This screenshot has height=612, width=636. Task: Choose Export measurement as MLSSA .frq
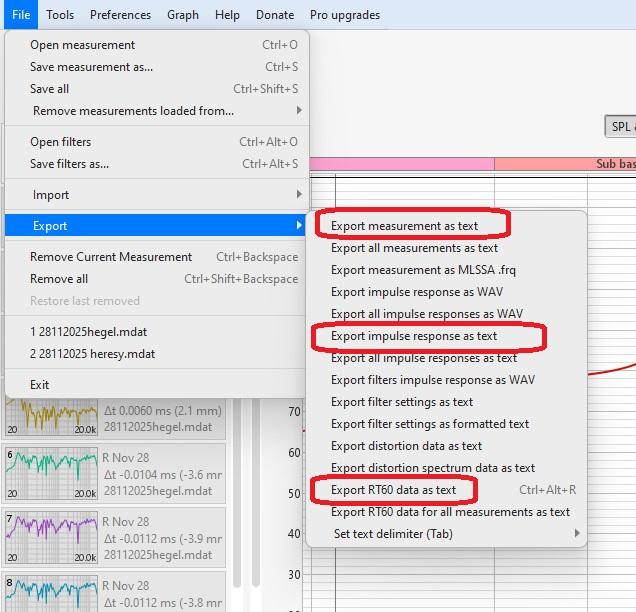(423, 270)
